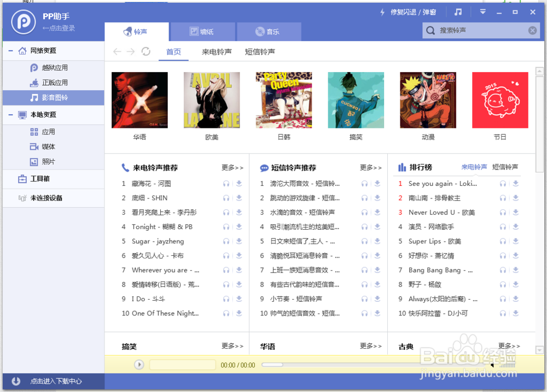Switch to the 铃声 tab

click(x=137, y=32)
